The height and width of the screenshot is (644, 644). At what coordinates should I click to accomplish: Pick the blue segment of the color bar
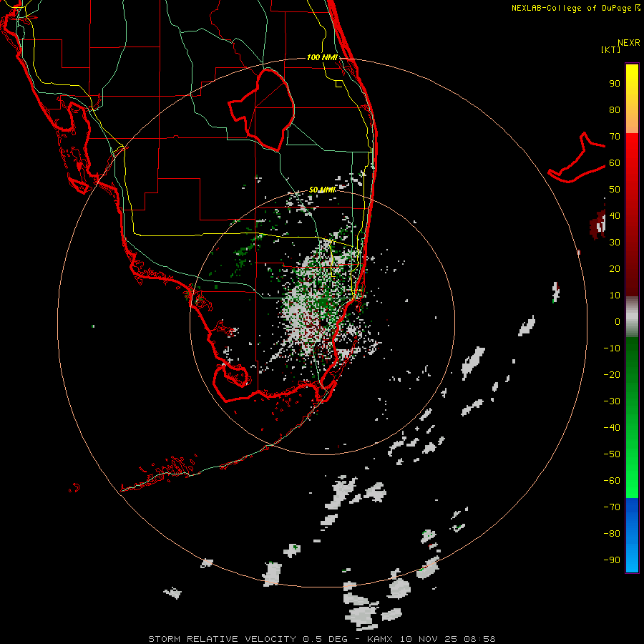(632, 534)
